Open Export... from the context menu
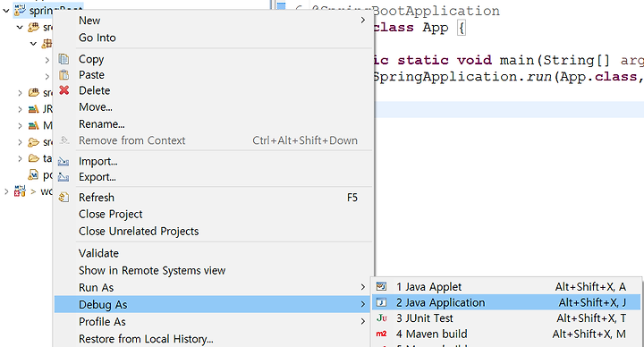The height and width of the screenshot is (347, 644). pyautogui.click(x=214, y=177)
